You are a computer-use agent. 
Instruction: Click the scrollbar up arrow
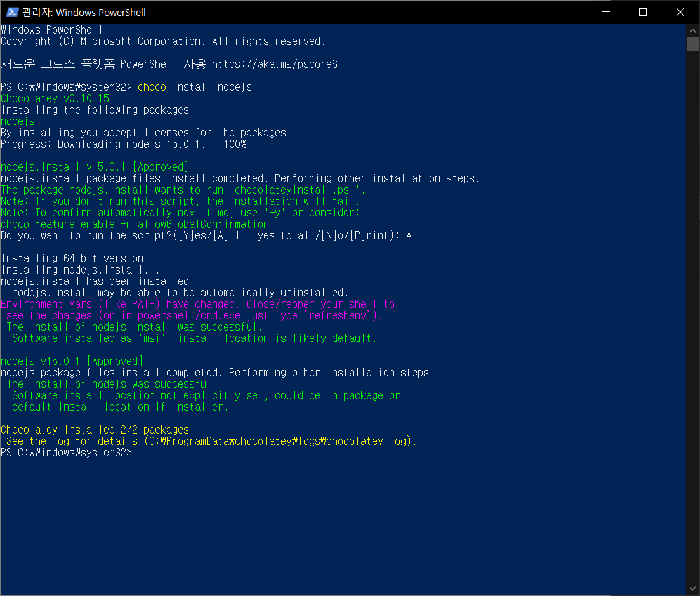tap(692, 31)
